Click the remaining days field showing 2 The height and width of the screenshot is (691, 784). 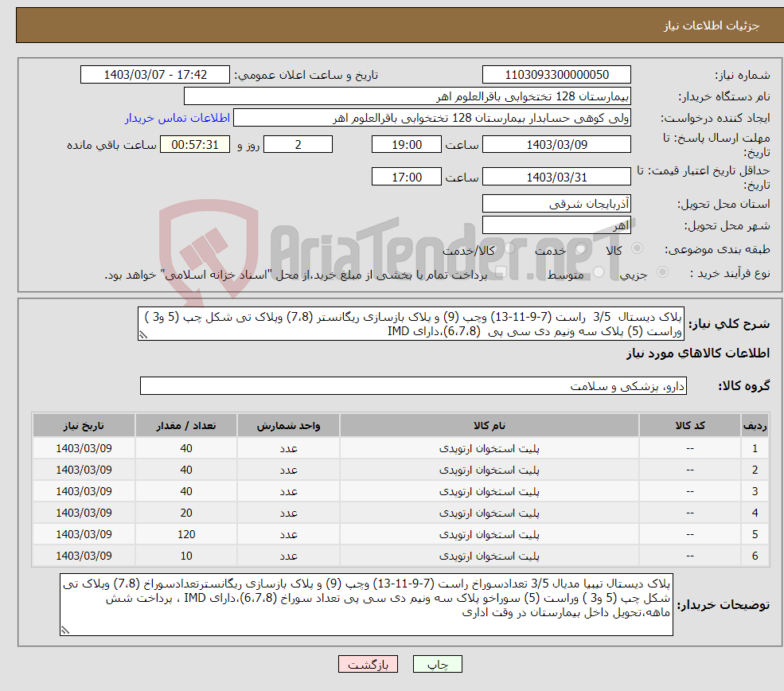pos(298,145)
